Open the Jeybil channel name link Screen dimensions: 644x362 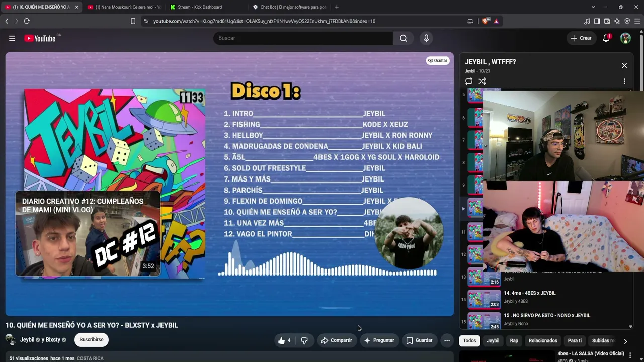[27, 340]
